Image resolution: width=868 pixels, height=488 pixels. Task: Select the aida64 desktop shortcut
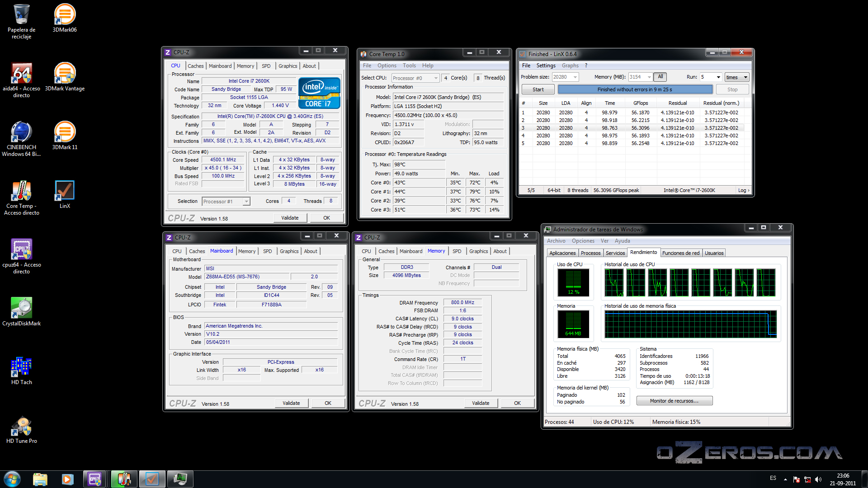(x=21, y=80)
